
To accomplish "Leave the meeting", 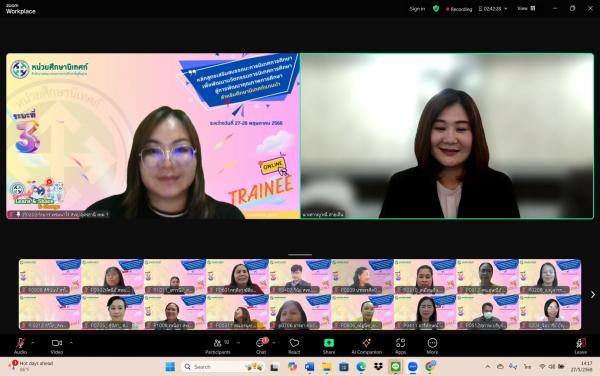I will coord(580,346).
